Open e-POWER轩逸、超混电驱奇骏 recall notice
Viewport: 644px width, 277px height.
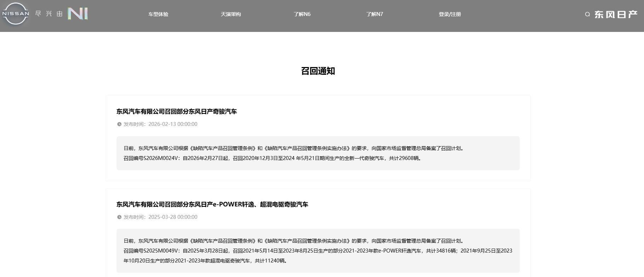212,204
